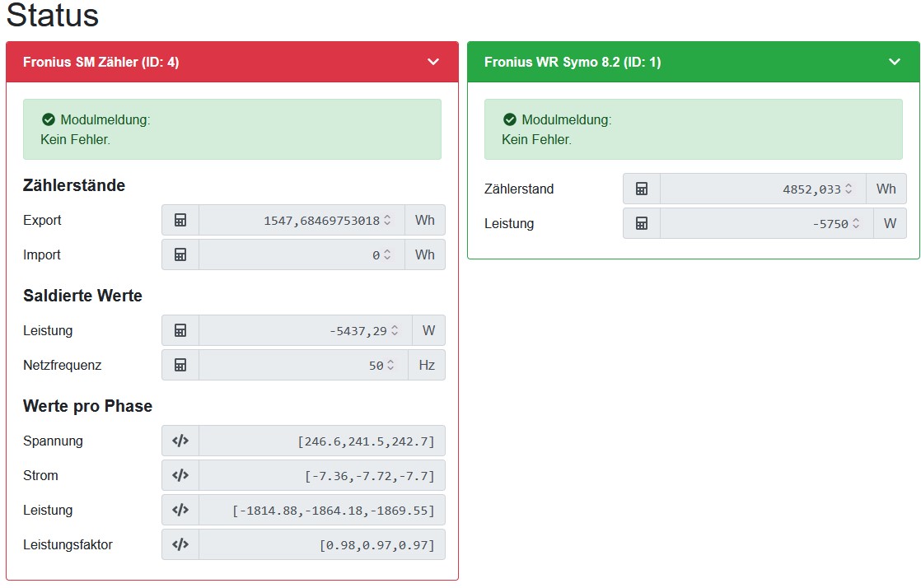This screenshot has height=588, width=921.
Task: Click the Kein Fehler message in inverter panel
Action: pyautogui.click(x=536, y=140)
